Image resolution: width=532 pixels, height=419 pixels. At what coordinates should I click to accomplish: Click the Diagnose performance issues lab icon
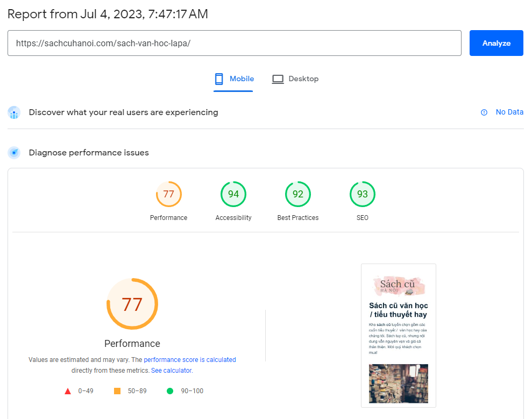(x=13, y=152)
